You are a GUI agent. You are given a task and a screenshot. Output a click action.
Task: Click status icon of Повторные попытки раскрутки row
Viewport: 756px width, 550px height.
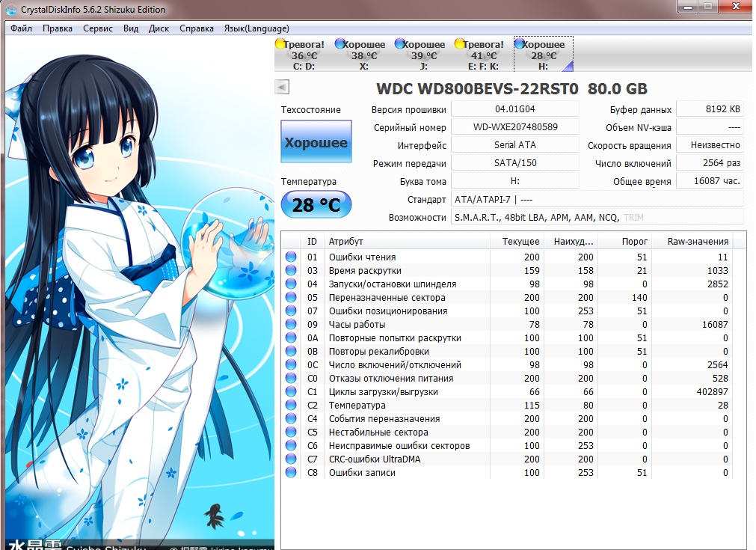(291, 337)
